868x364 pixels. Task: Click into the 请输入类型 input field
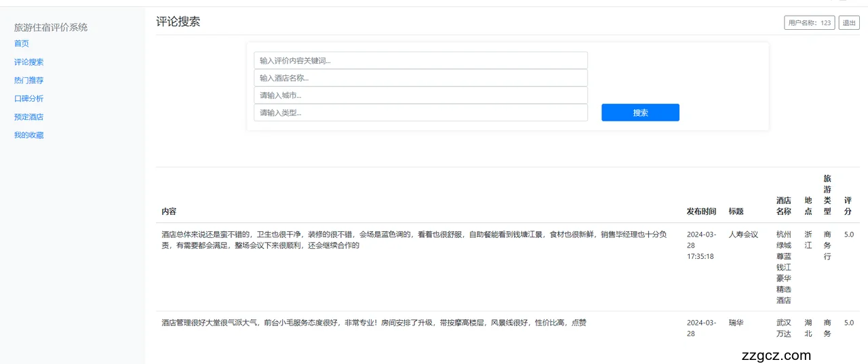tap(420, 113)
